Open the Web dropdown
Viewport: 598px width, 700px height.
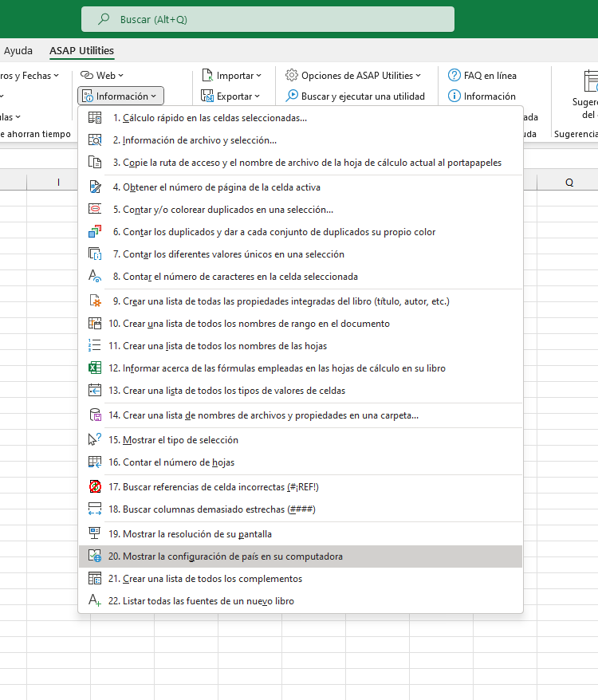[102, 76]
